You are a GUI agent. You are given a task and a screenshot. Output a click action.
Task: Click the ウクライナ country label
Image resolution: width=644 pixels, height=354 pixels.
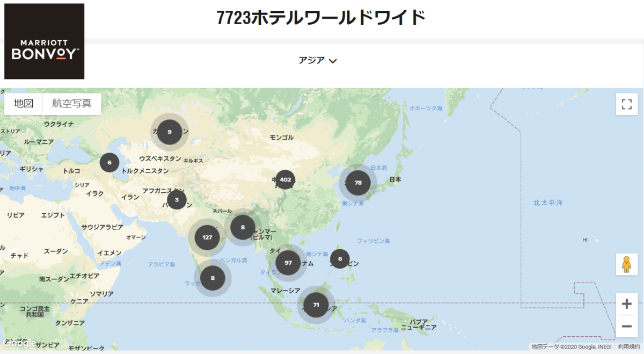(59, 124)
